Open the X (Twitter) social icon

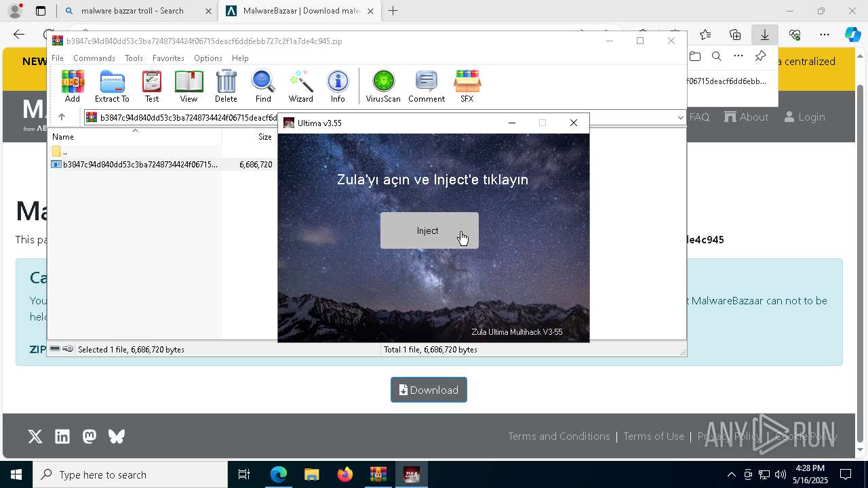35,436
